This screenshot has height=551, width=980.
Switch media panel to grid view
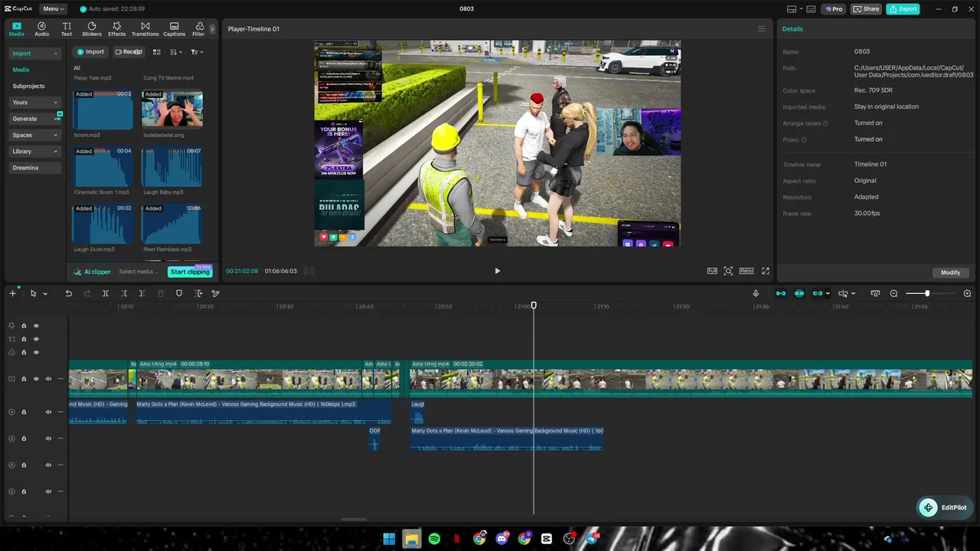[156, 52]
